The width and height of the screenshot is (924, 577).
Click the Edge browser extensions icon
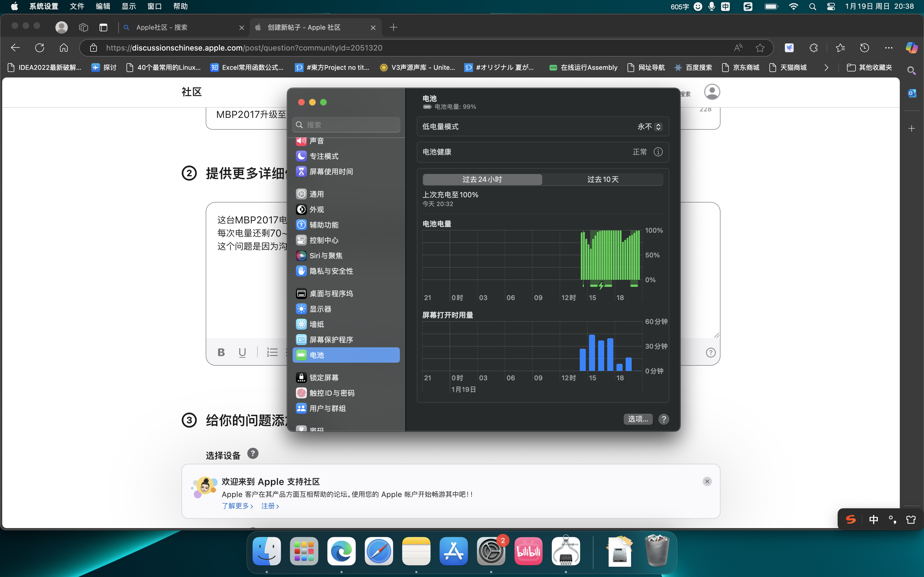coord(814,48)
